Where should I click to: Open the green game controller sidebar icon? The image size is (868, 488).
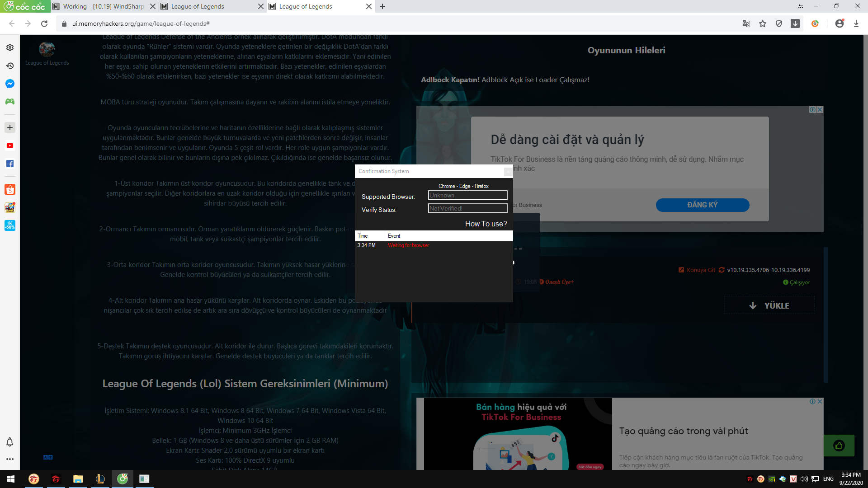tap(10, 102)
